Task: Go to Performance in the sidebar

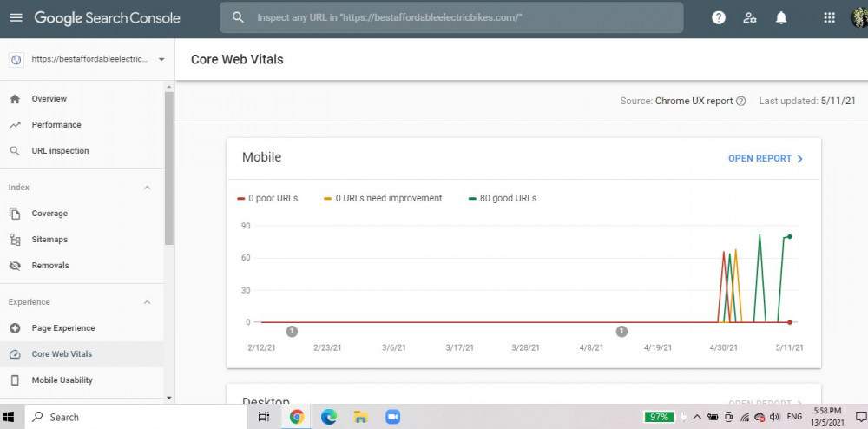Action: pos(56,125)
